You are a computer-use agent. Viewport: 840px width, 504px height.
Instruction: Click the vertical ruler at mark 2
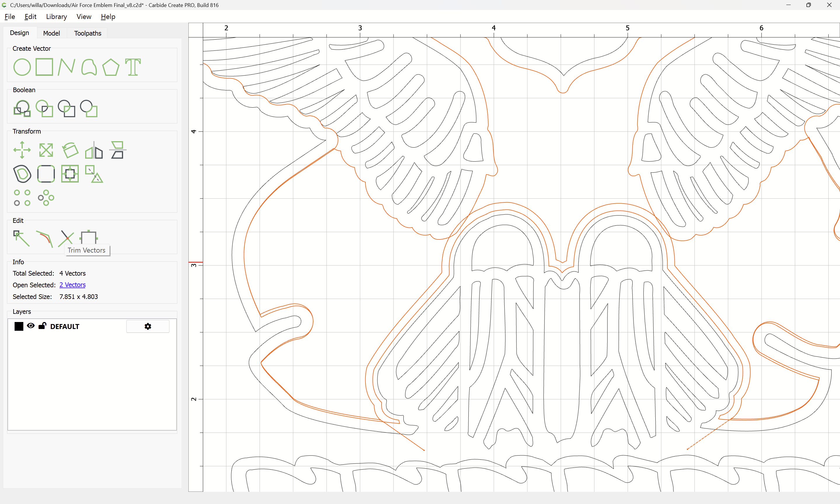(194, 399)
